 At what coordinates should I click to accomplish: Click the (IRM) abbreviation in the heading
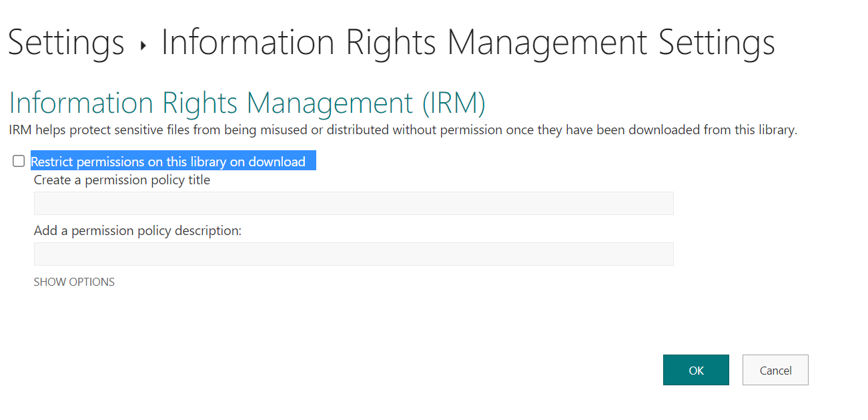[454, 103]
